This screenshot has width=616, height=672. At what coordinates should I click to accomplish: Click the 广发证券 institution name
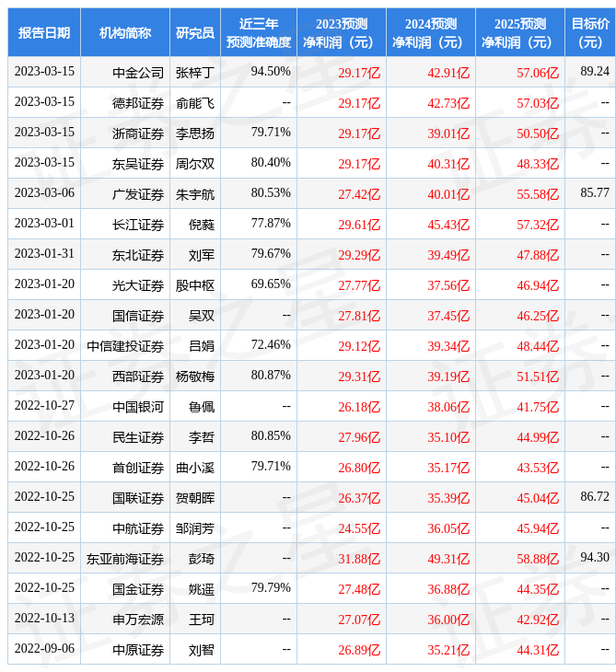[138, 193]
